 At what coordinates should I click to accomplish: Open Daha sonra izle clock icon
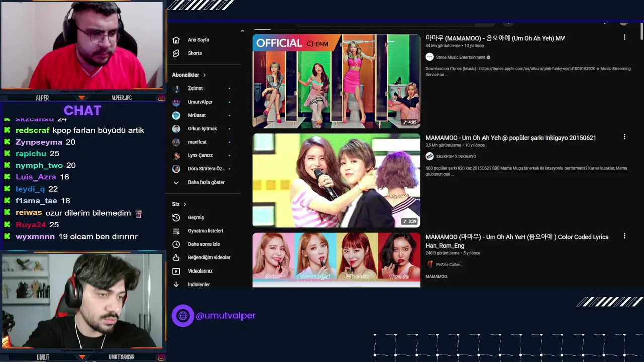176,244
